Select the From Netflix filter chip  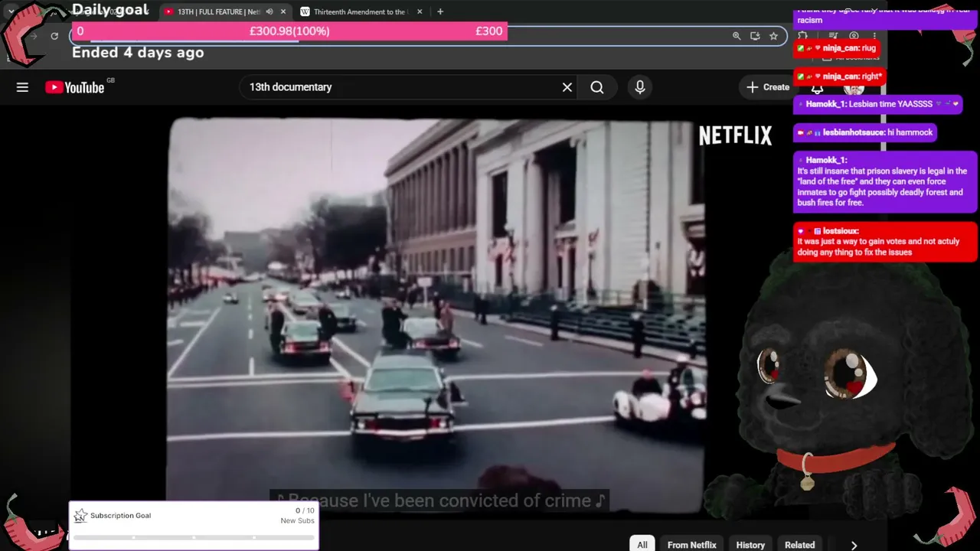click(692, 545)
